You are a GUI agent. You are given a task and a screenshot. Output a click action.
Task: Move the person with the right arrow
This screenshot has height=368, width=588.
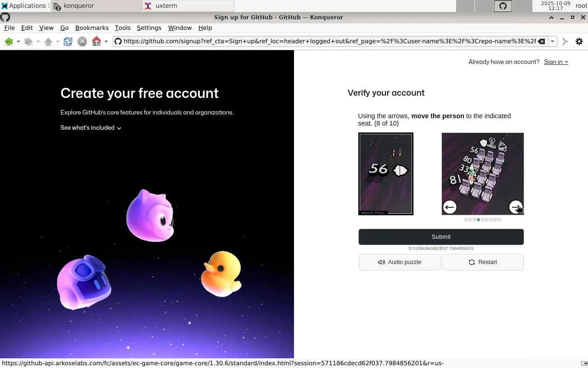coord(516,207)
